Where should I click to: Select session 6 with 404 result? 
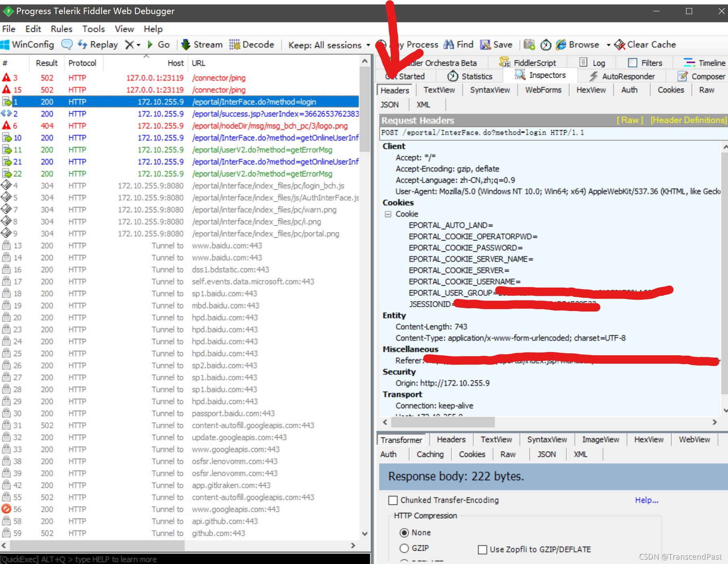[x=180, y=126]
